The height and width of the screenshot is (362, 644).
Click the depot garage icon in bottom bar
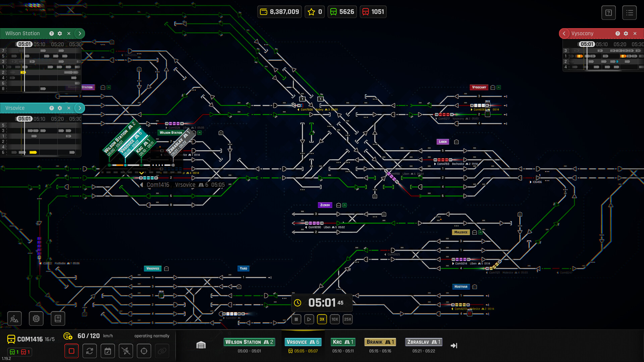(201, 345)
